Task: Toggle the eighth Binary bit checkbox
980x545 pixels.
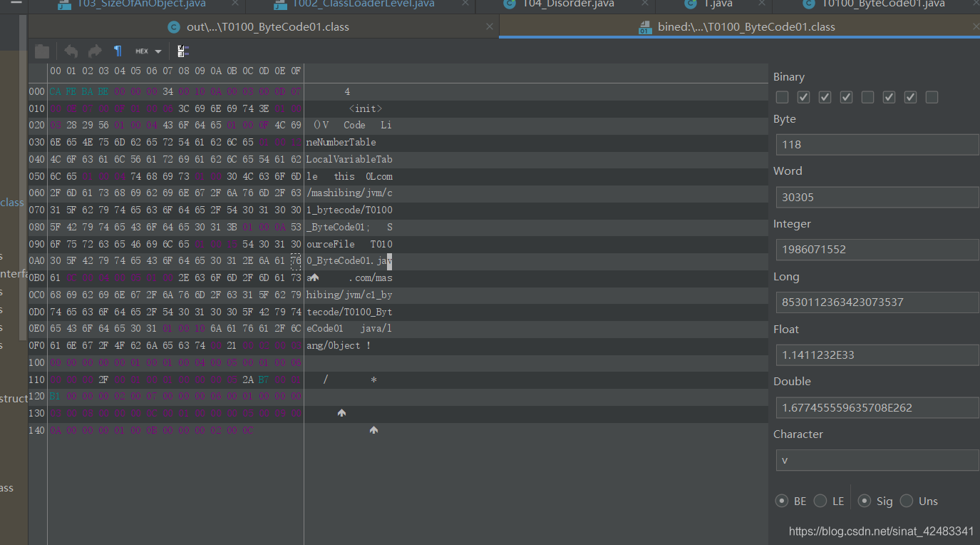Action: [x=932, y=97]
